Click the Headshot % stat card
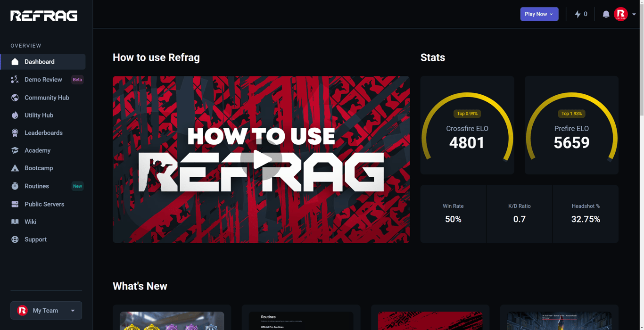Screen dimensions: 644x330 tap(586, 214)
